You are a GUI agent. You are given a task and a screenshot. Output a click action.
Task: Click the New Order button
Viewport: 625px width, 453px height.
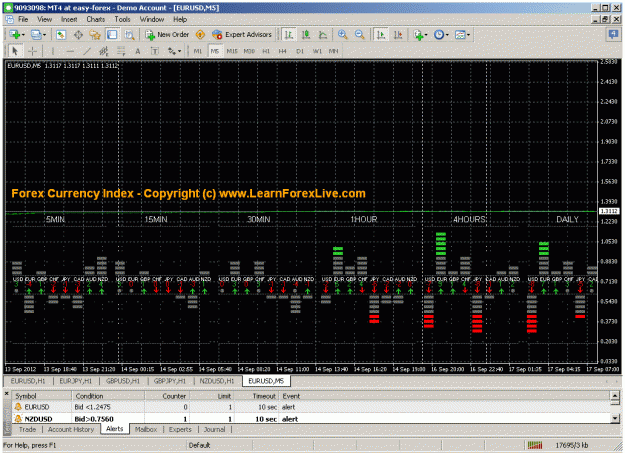point(167,35)
